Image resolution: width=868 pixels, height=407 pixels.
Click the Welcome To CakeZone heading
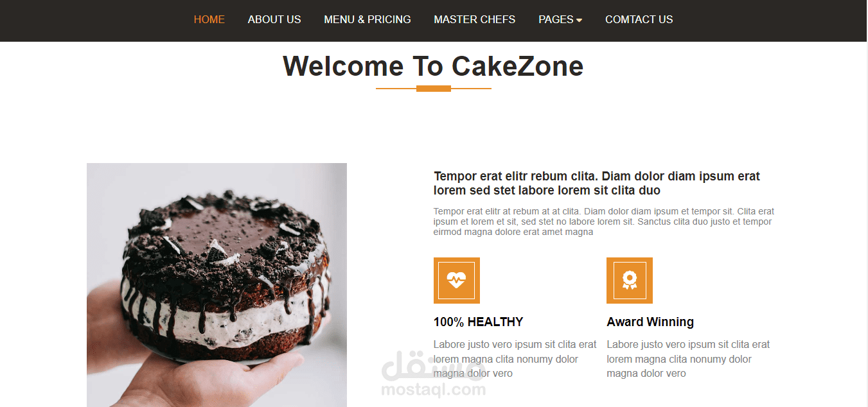[433, 66]
